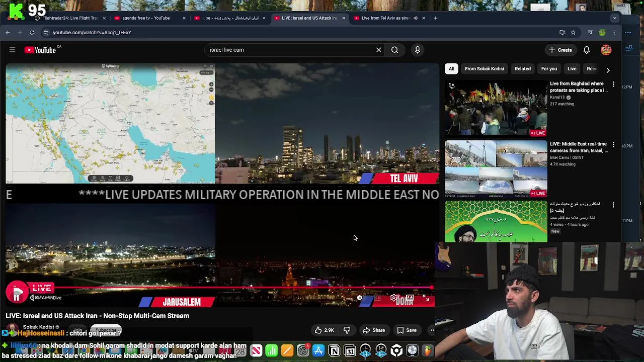Open the News app in Dock
The image size is (644, 362).
[256, 350]
